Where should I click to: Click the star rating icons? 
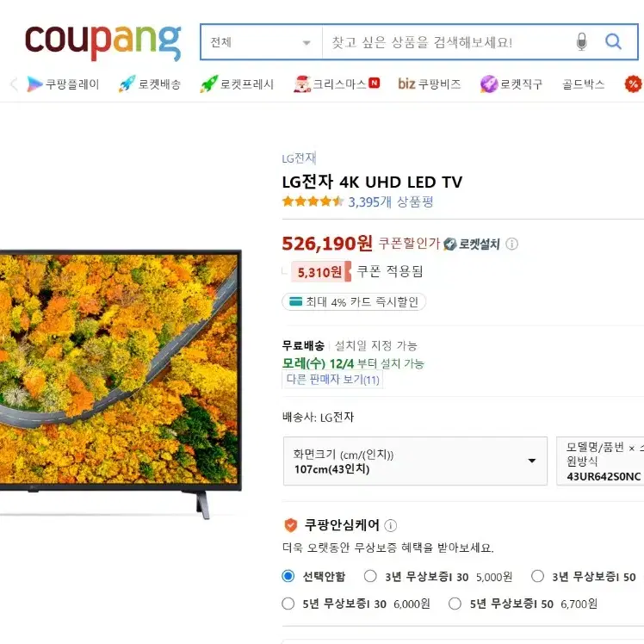click(x=313, y=201)
